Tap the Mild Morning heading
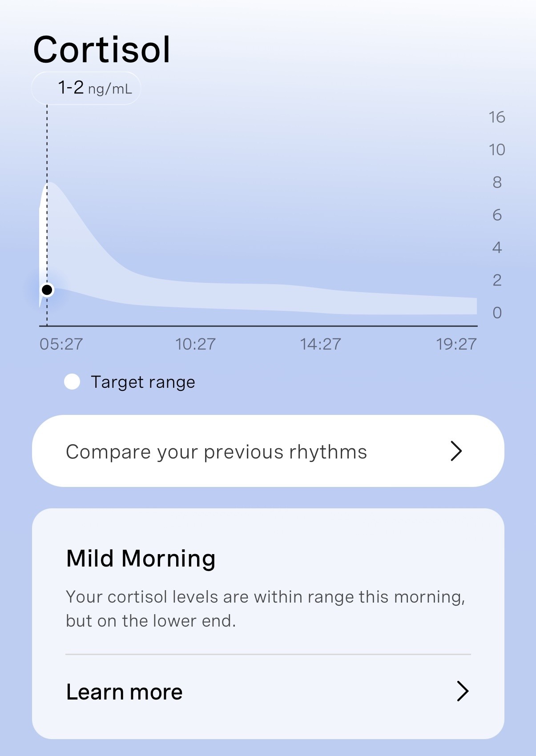Viewport: 536px width, 756px height. coord(141,559)
